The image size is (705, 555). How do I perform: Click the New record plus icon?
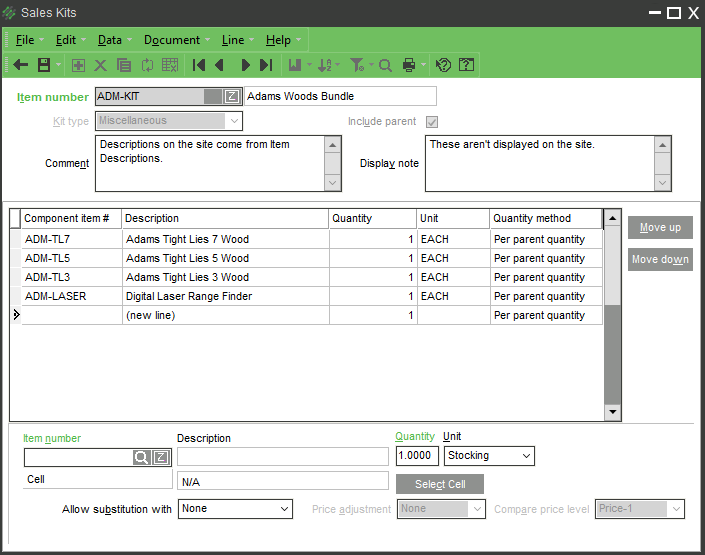tap(78, 65)
